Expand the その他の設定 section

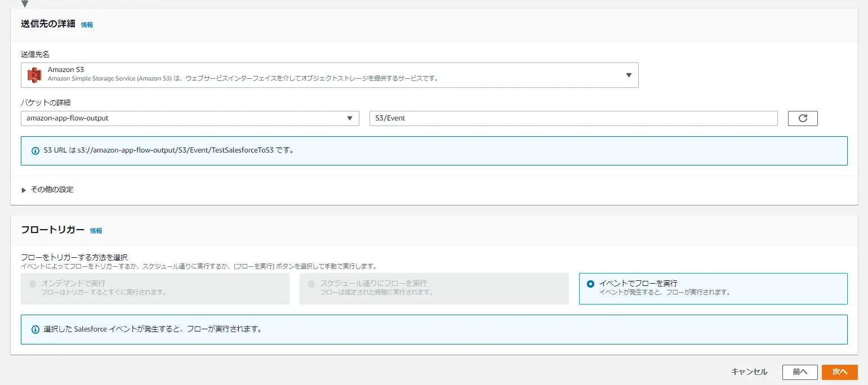click(47, 190)
